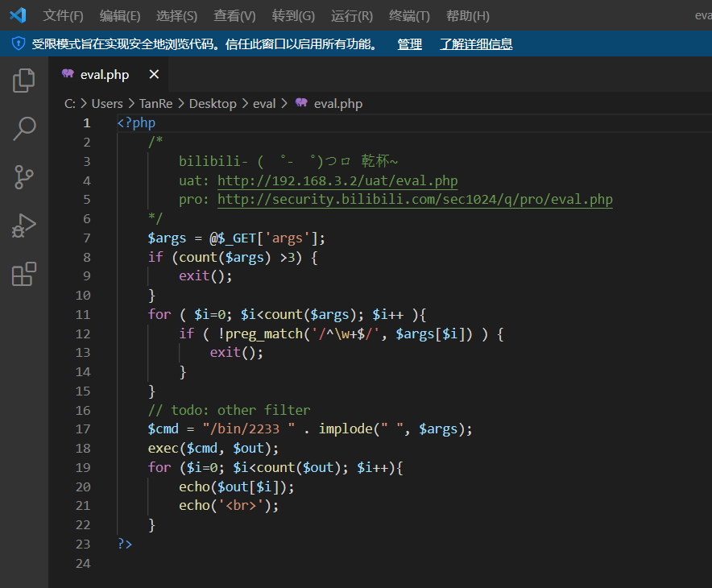Expand the Desktop breadcrumb segment
This screenshot has width=712, height=588.
point(213,103)
